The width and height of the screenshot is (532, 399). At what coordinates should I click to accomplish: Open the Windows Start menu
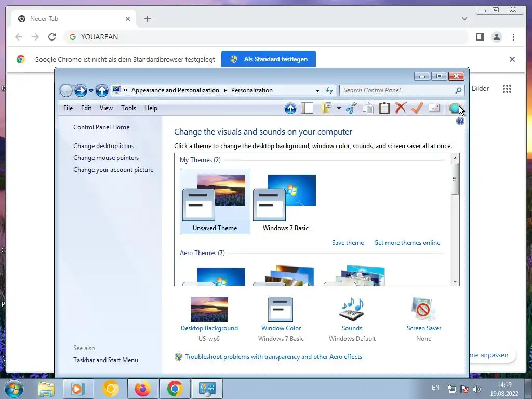(14, 389)
